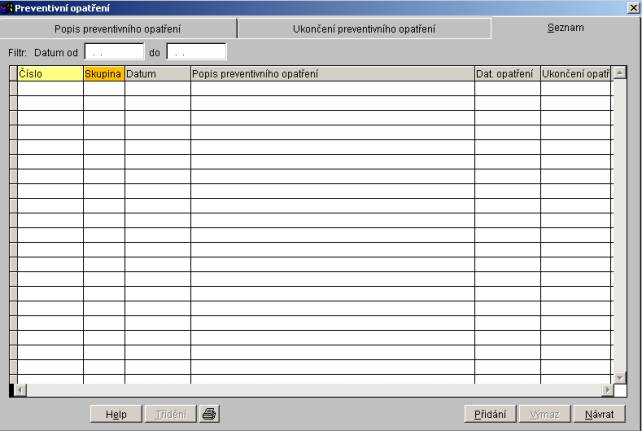642x431 pixels.
Task: Click the table's scroll up arrow
Action: 619,74
